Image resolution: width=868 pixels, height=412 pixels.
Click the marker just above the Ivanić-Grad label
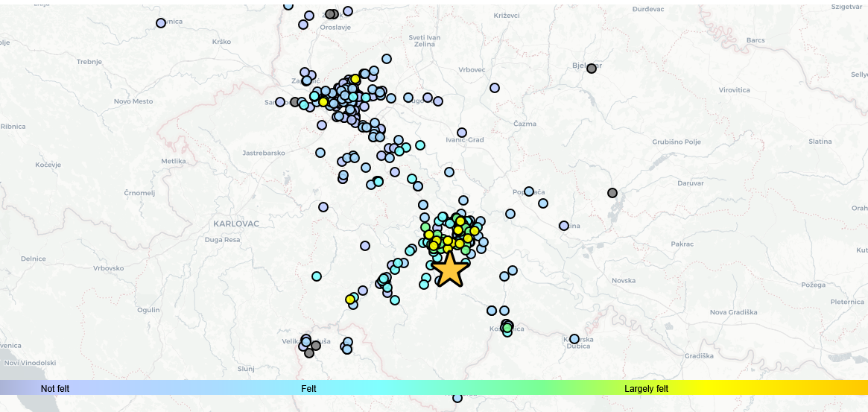click(462, 133)
